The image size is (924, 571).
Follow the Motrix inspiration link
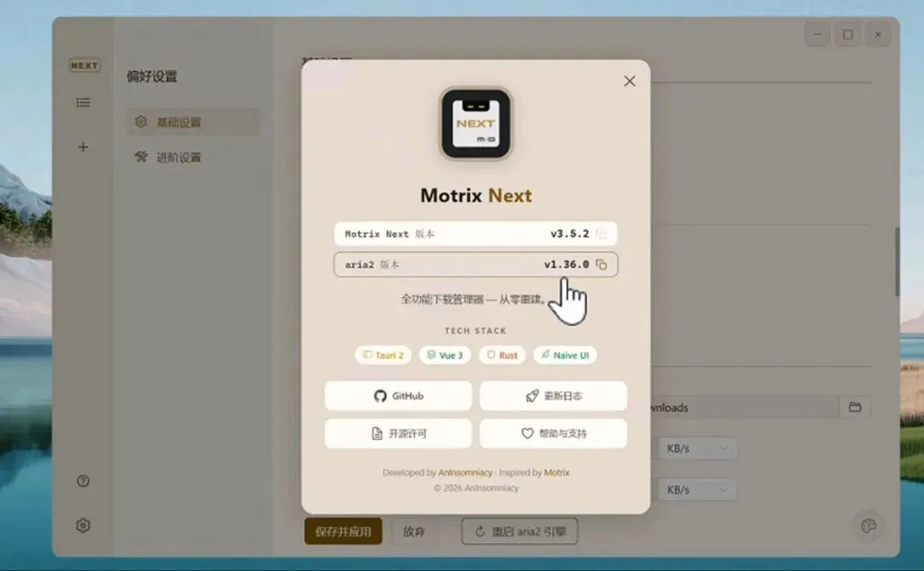(557, 473)
